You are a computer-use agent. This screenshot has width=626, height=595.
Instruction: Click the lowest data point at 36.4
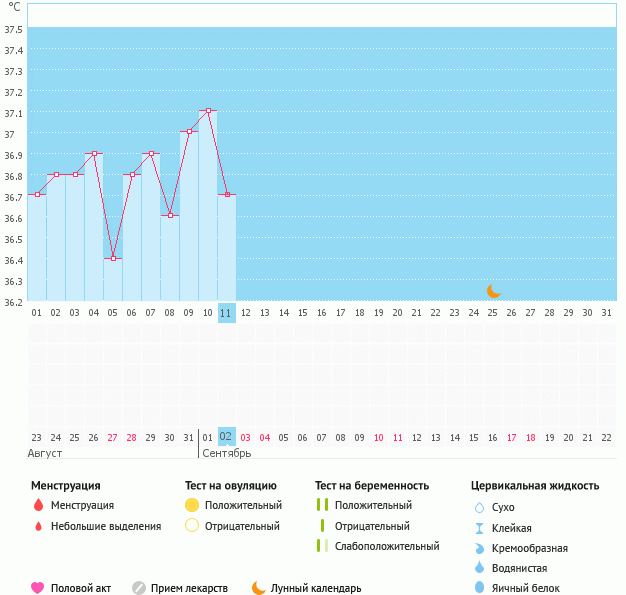pos(113,258)
